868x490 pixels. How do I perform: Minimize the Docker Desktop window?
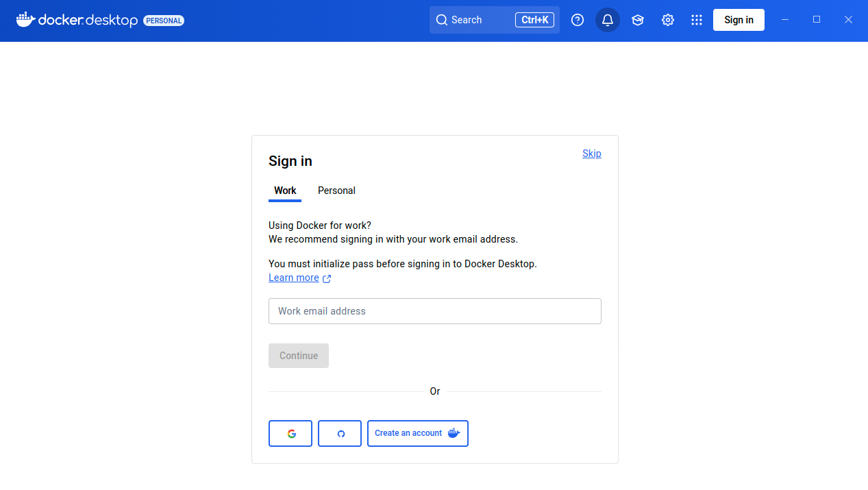(x=785, y=20)
